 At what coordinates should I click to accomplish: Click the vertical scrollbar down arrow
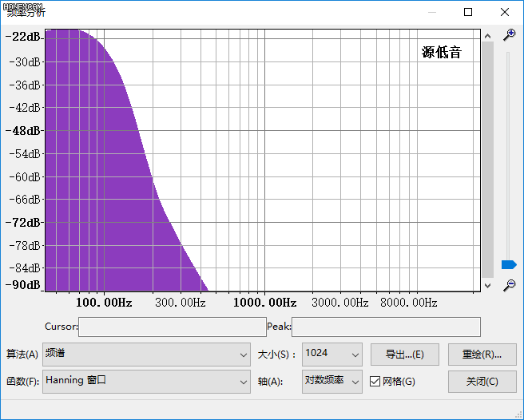point(487,285)
